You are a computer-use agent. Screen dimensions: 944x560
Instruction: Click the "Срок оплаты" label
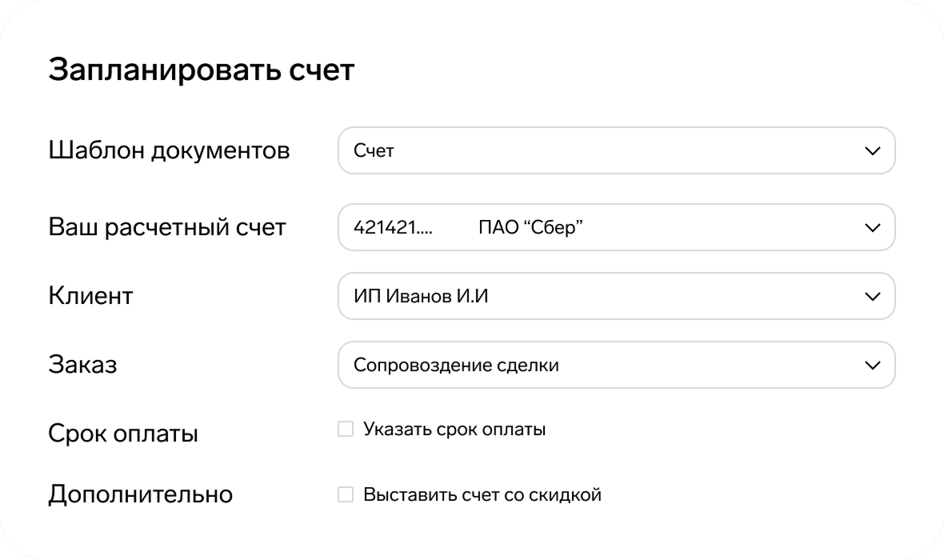click(x=123, y=433)
